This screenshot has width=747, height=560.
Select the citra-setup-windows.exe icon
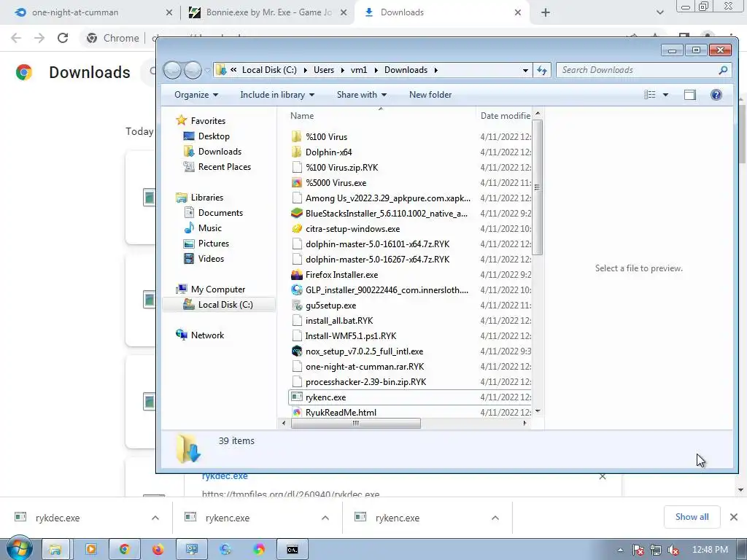click(296, 228)
